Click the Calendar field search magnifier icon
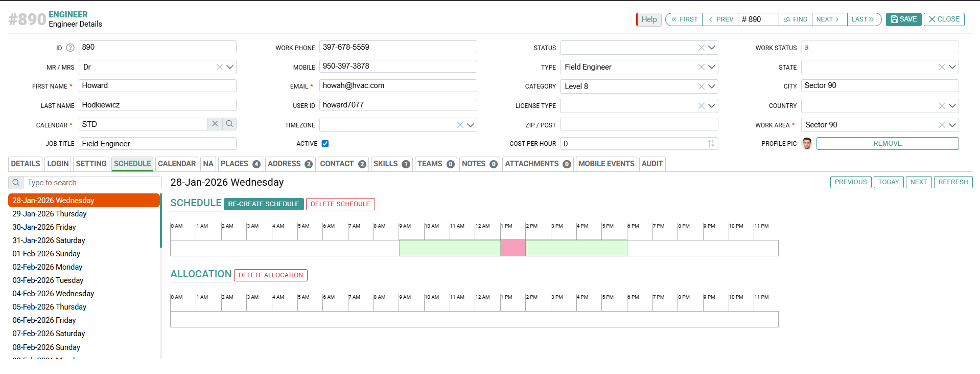Viewport: 980px width, 374px height. tap(229, 124)
